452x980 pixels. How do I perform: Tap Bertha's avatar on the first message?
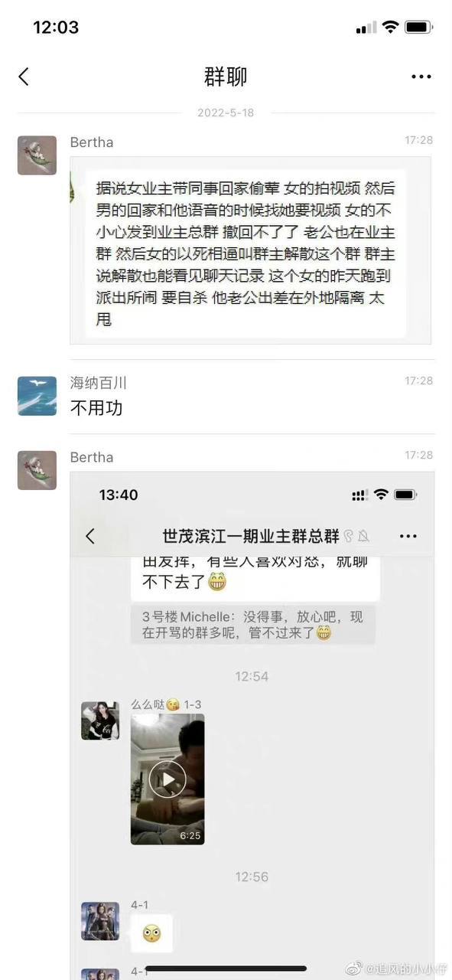click(37, 155)
